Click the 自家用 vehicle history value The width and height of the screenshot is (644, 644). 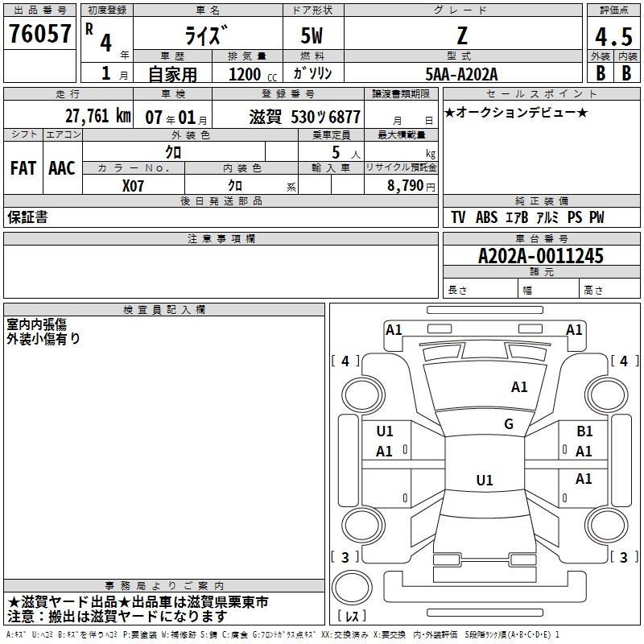click(x=172, y=74)
